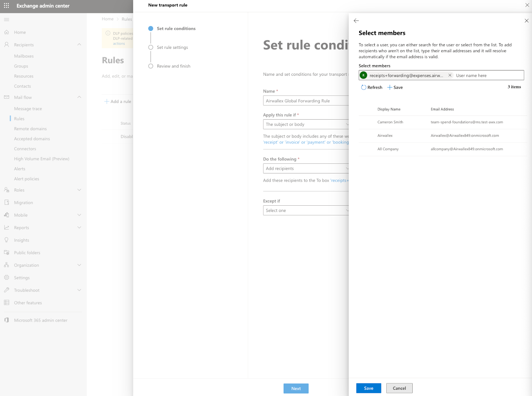
Task: Go to Set rule settings step
Action: [x=172, y=48]
